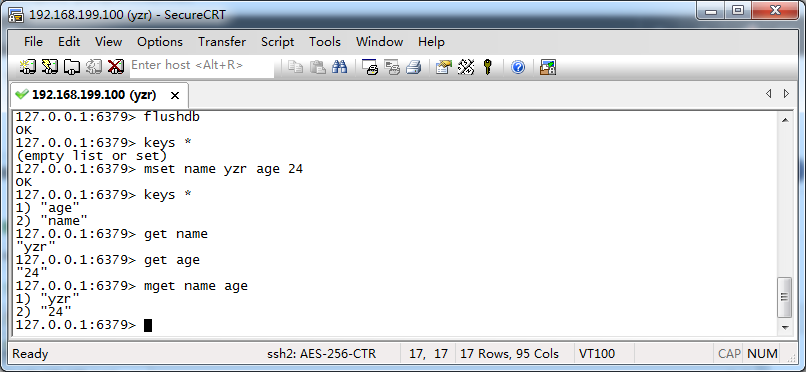806x372 pixels.
Task: Open the Script menu
Action: tap(278, 42)
